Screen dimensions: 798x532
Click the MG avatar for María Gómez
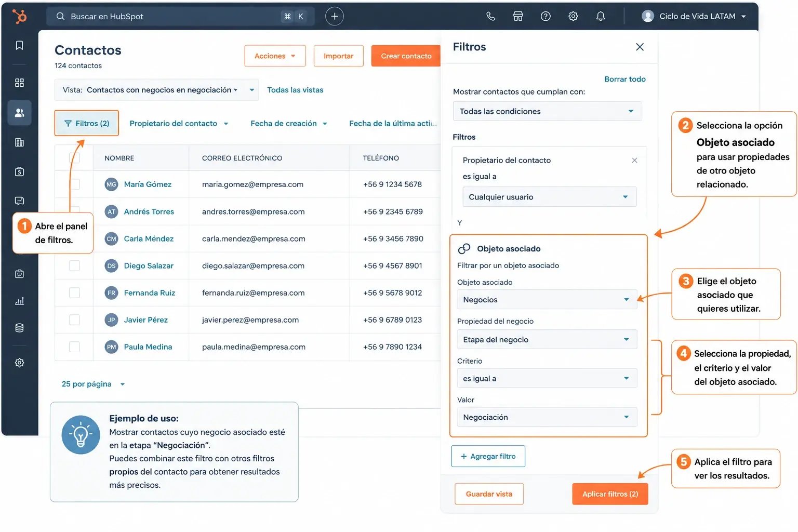click(x=111, y=184)
